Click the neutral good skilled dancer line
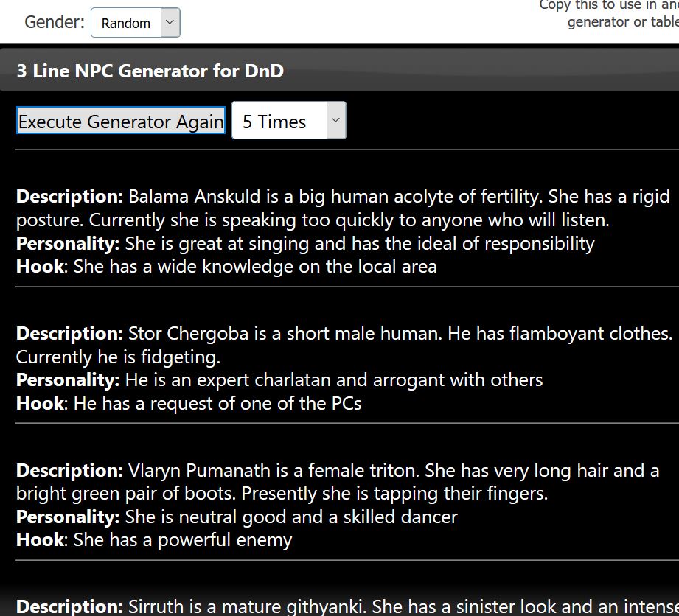The image size is (679, 616). point(237,517)
